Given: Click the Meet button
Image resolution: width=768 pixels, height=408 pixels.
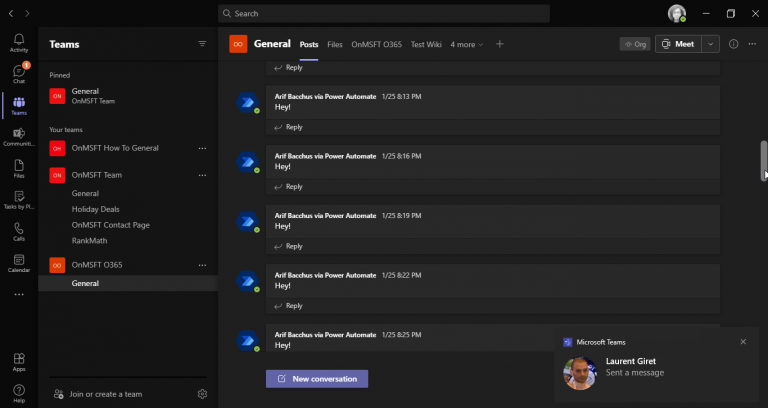Looking at the screenshot, I should coord(679,44).
